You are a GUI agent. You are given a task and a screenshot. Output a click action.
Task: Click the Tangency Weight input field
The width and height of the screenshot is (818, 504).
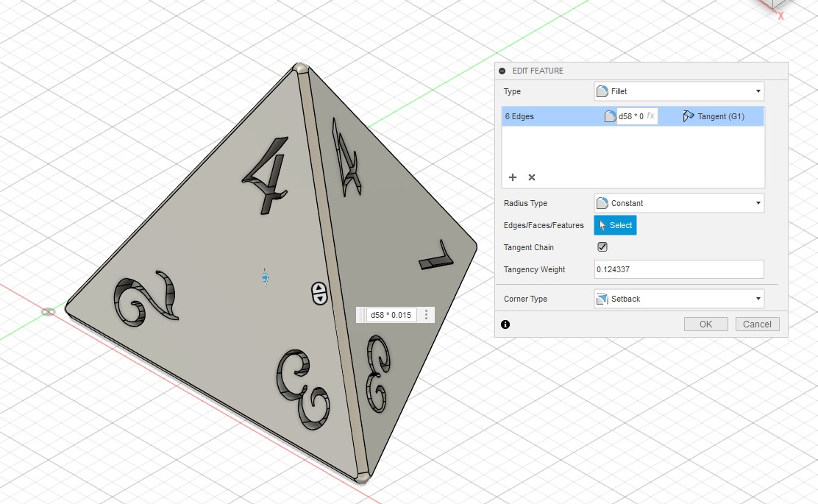pos(678,269)
